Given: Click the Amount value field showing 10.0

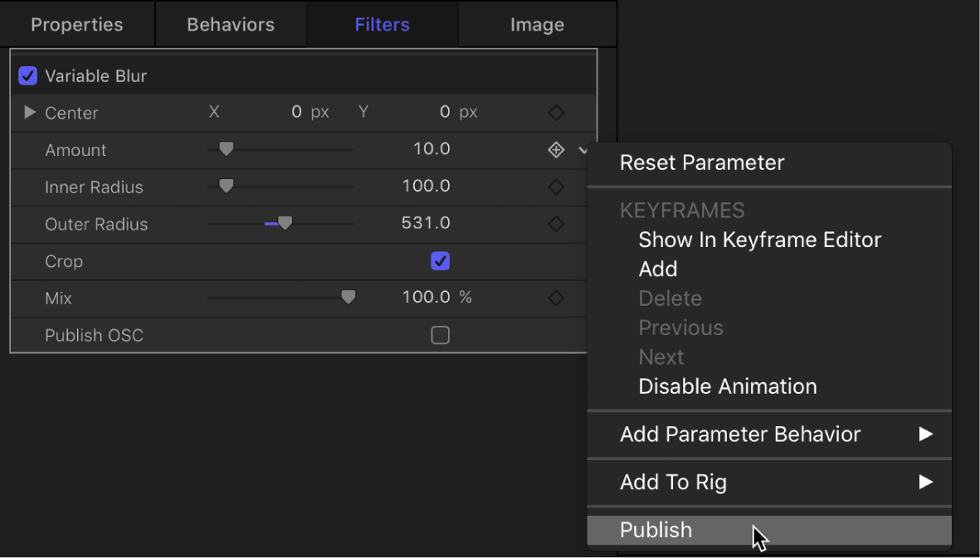Looking at the screenshot, I should click(431, 150).
